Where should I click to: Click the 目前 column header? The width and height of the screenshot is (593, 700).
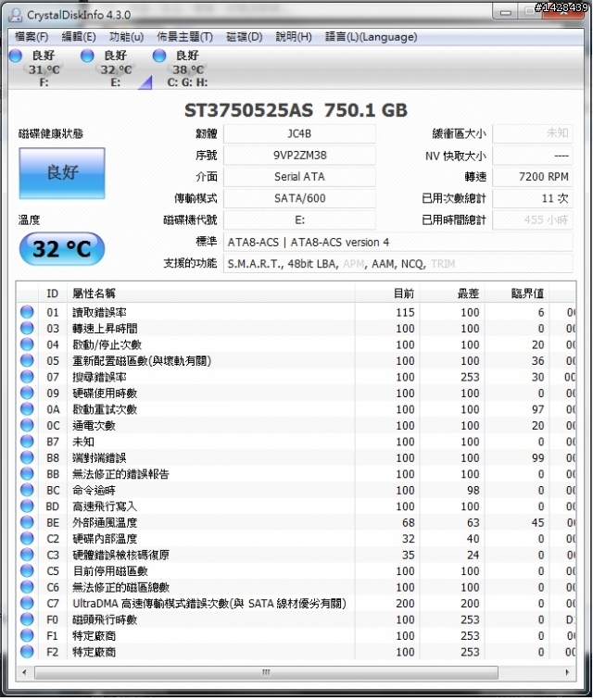pyautogui.click(x=387, y=294)
